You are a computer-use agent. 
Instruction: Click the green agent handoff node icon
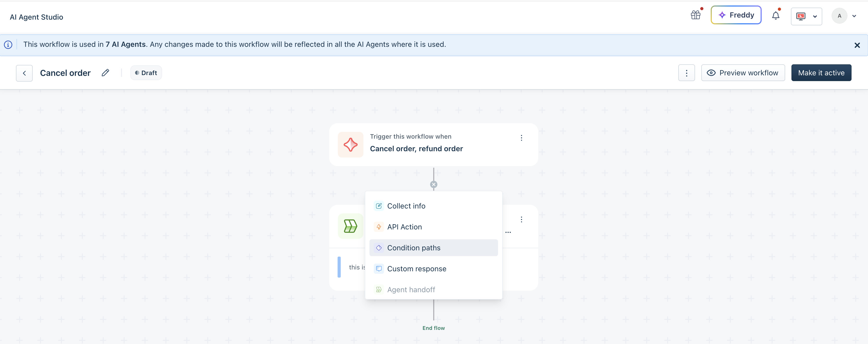click(x=350, y=226)
